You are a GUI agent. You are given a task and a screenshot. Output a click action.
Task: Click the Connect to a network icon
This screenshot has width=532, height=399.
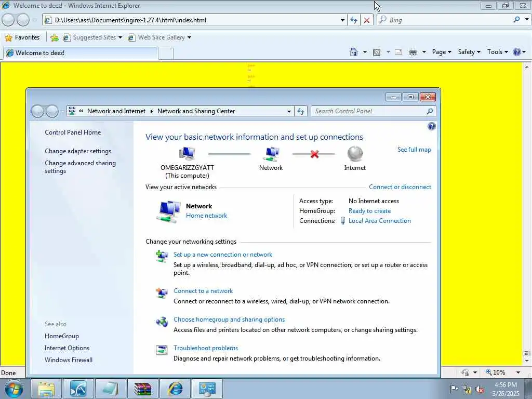162,292
